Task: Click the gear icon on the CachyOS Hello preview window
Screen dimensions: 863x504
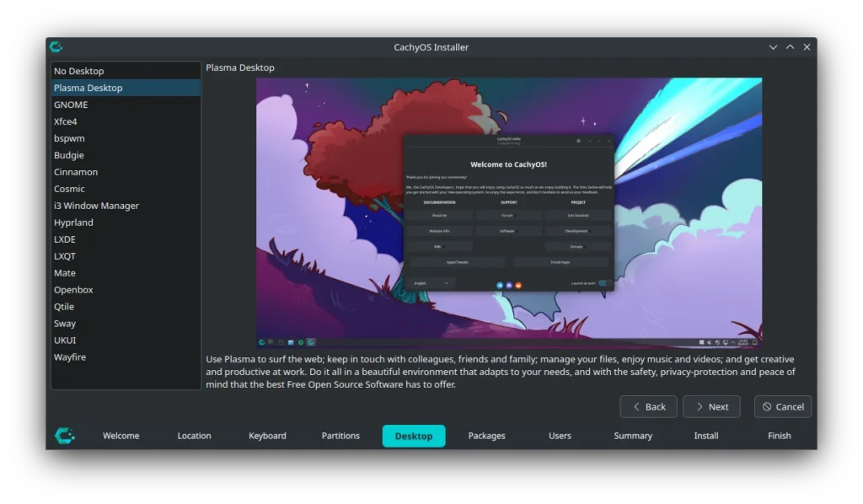Action: [578, 142]
